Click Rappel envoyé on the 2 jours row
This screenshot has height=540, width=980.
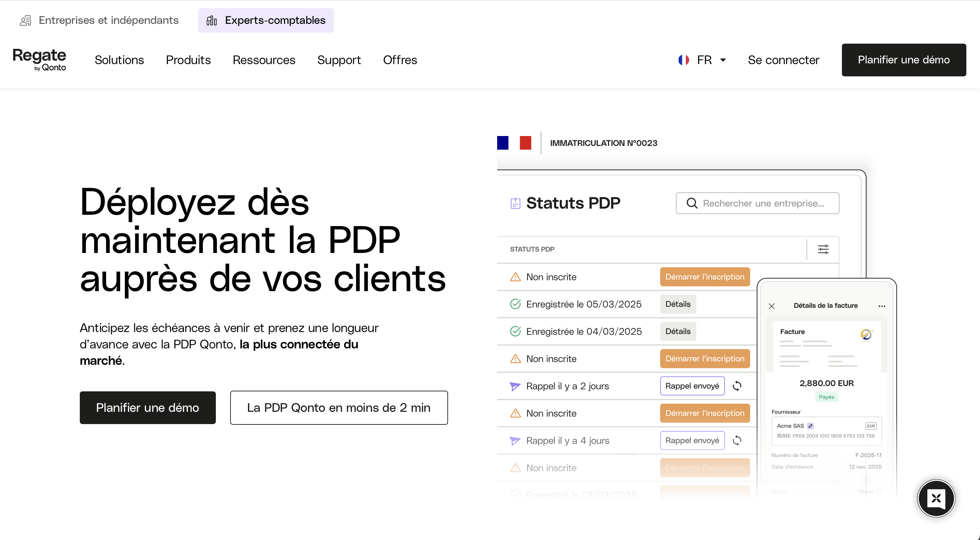click(692, 386)
